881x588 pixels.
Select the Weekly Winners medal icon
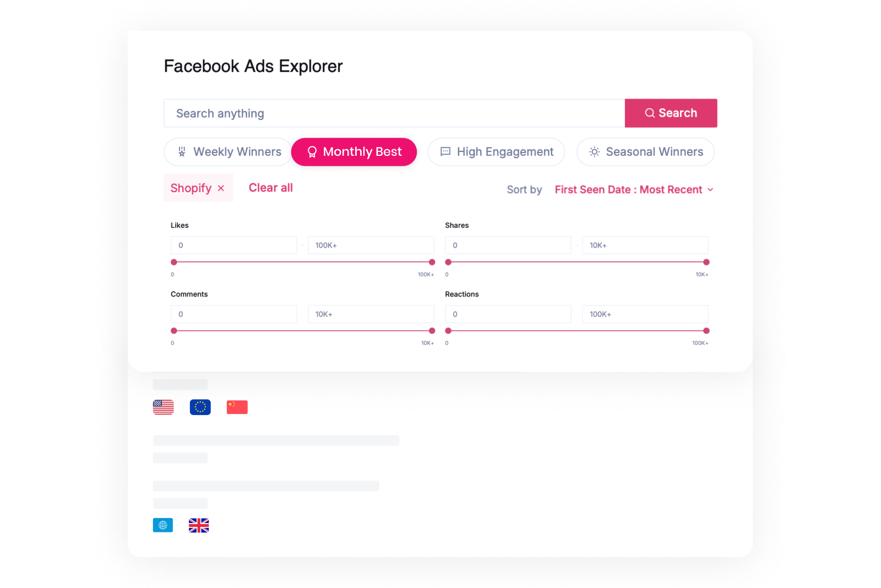pos(182,152)
